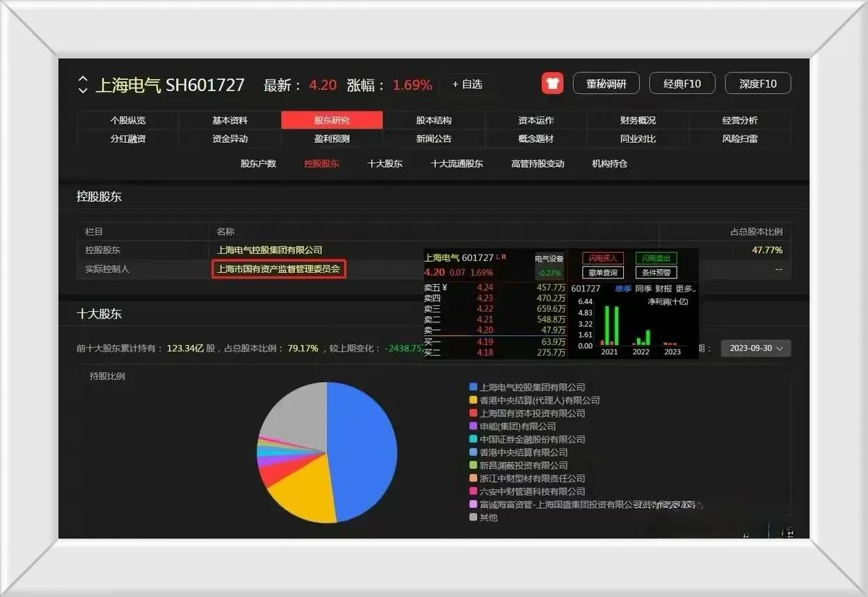Jump to the 控股股东 sub-section

tap(321, 164)
